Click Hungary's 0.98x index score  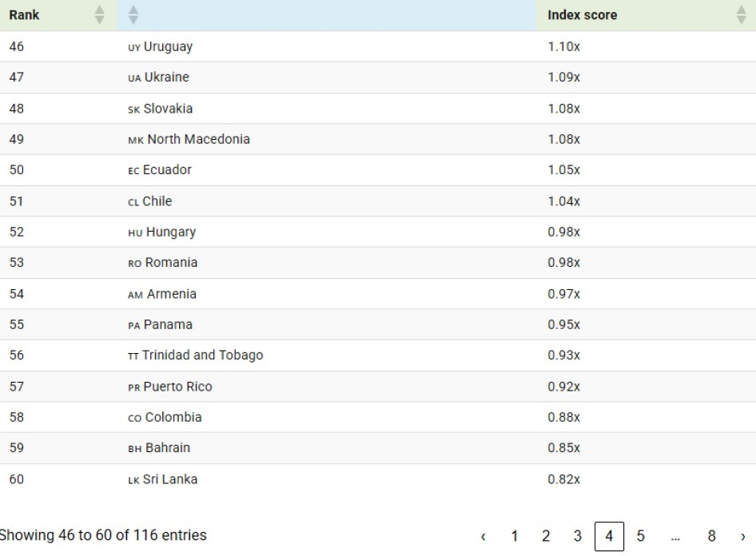coord(564,232)
